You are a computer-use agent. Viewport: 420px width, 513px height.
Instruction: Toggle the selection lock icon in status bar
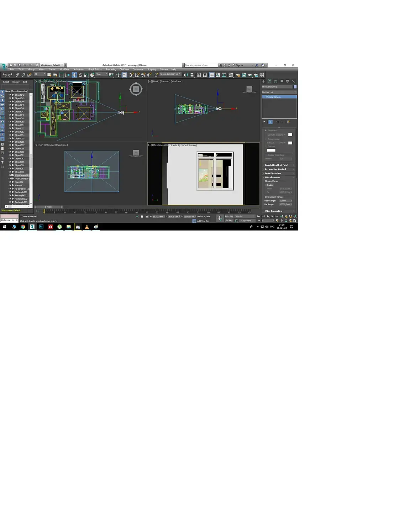point(142,216)
